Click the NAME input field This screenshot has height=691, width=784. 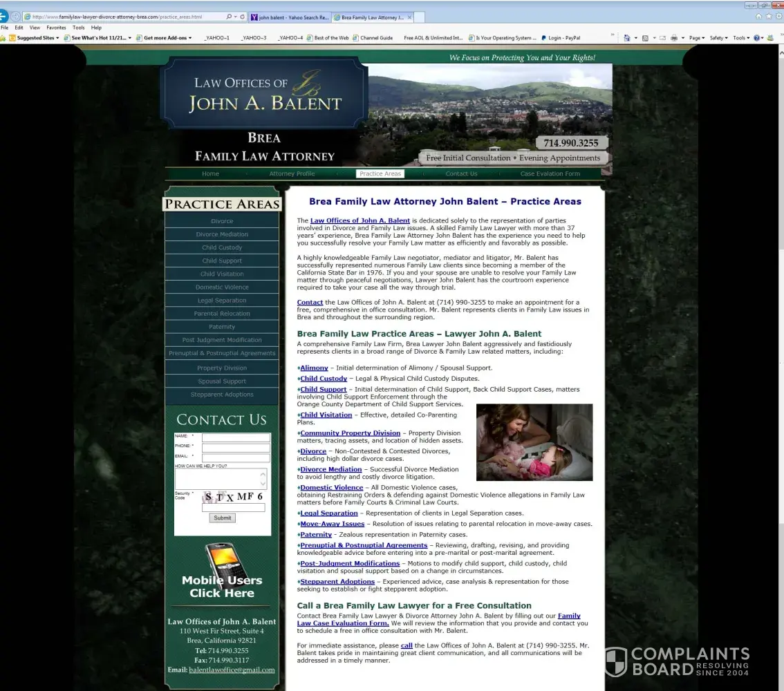tap(236, 437)
